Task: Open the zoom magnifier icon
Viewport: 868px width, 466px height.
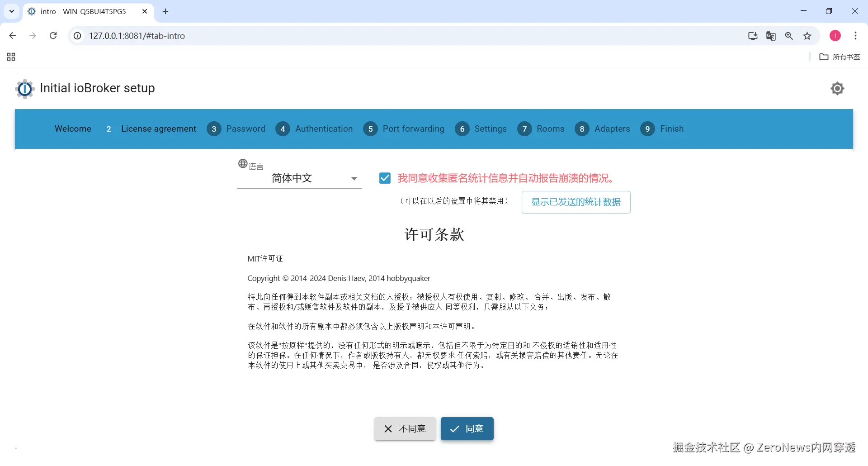Action: (x=789, y=36)
